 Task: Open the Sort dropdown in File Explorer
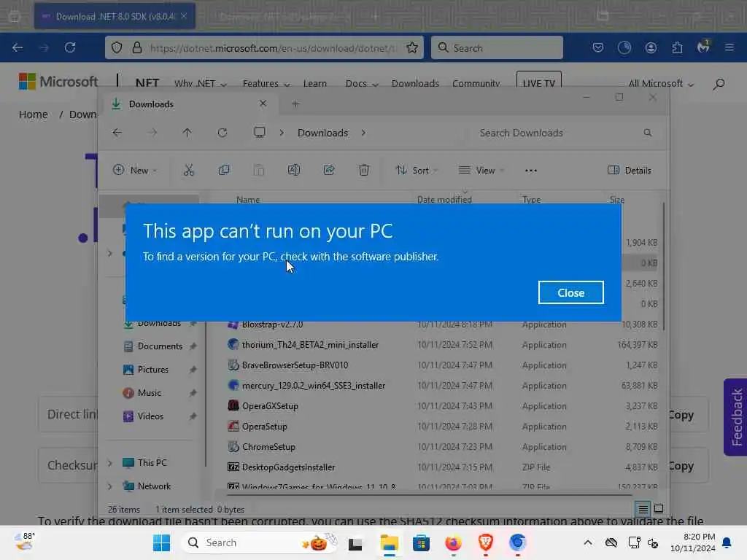click(x=417, y=170)
